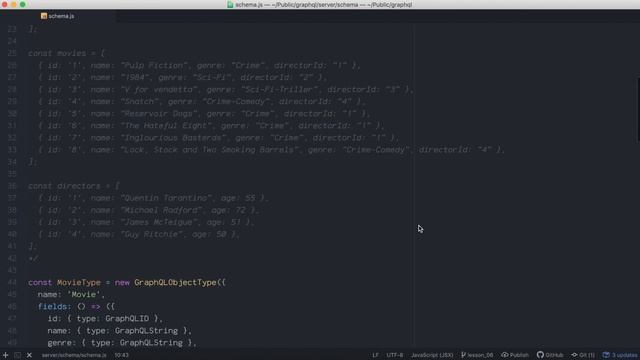The width and height of the screenshot is (640, 360).
Task: Click the fields: () => ({ line
Action: click(76, 307)
